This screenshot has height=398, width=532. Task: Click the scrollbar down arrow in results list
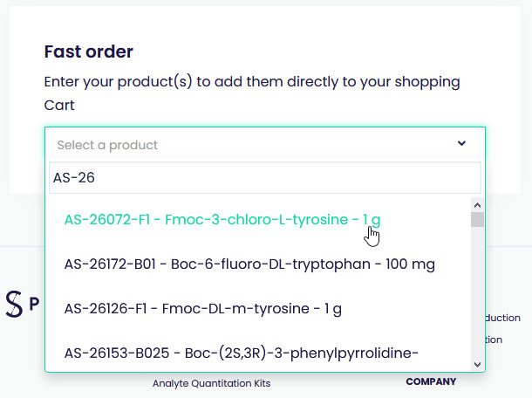tap(477, 365)
